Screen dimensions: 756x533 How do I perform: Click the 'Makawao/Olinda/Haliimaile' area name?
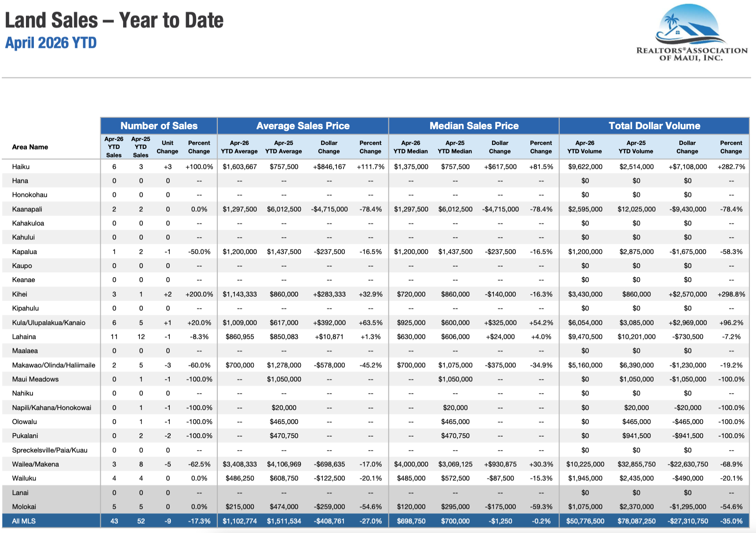[54, 365]
